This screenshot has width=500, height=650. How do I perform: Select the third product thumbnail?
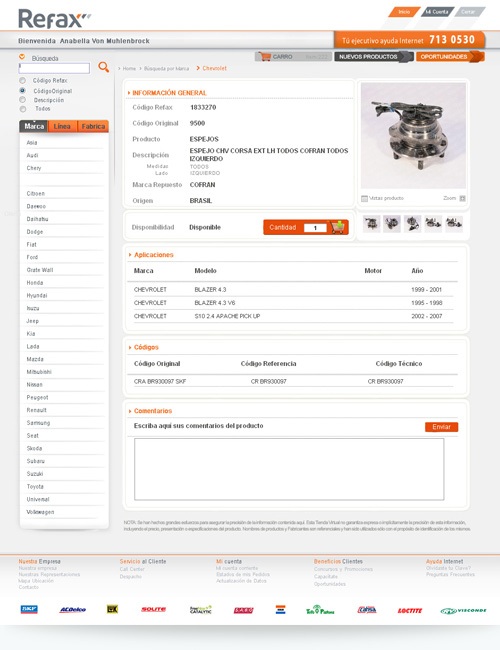[x=412, y=224]
